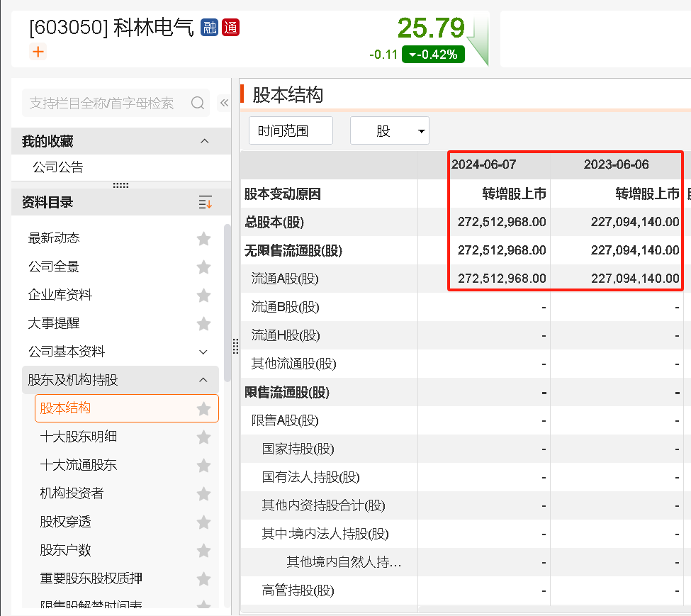Collapse sidebar with double-chevron icon
Image resolution: width=691 pixels, height=616 pixels.
click(x=225, y=103)
